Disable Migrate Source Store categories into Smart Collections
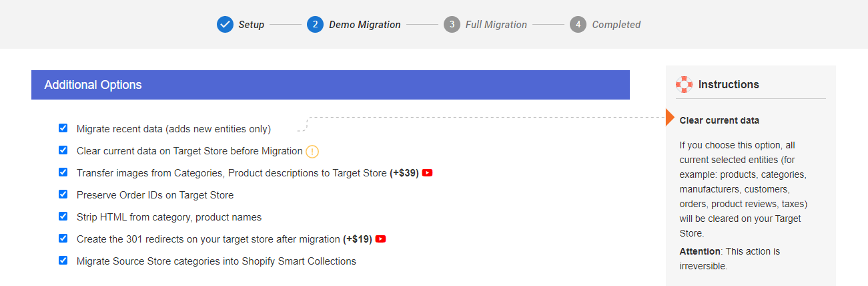This screenshot has height=286, width=868. pyautogui.click(x=63, y=260)
